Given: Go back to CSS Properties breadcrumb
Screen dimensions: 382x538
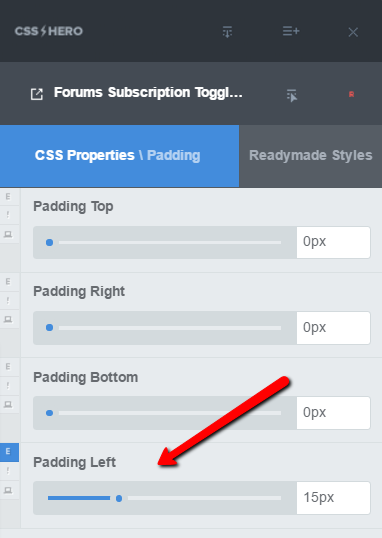Looking at the screenshot, I should 84,155.
